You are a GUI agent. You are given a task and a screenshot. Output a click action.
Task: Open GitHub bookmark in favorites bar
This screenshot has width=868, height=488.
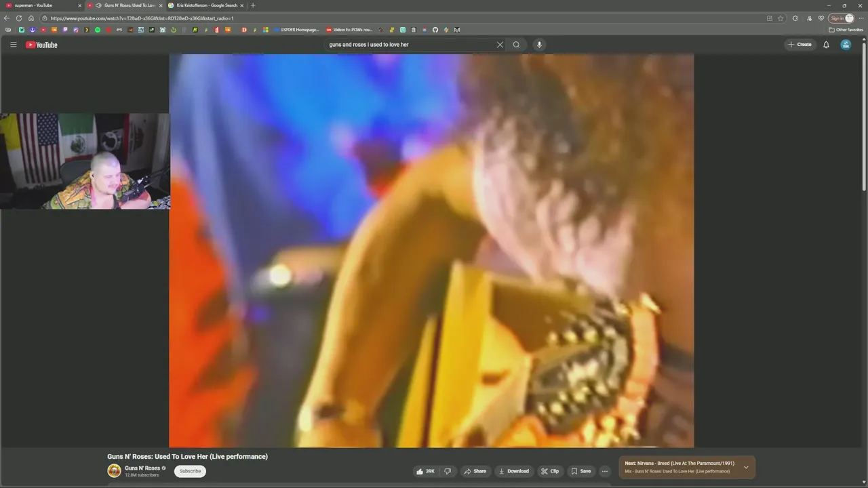435,30
